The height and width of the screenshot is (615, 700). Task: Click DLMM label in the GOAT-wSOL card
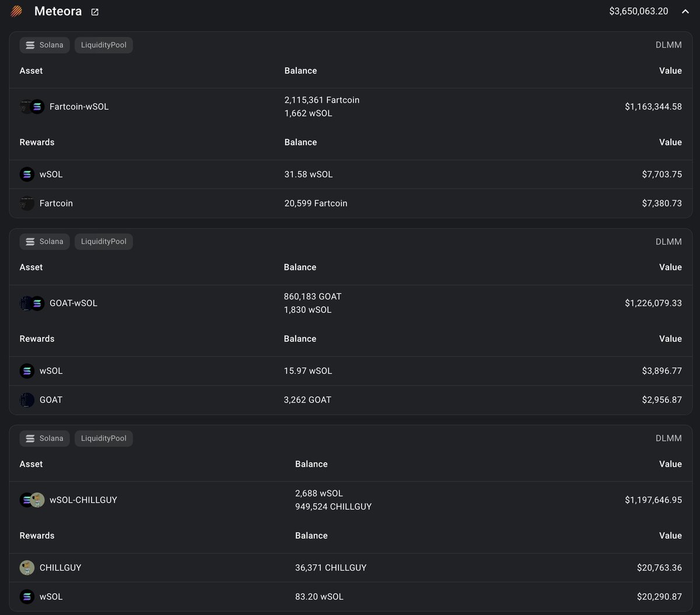click(668, 242)
